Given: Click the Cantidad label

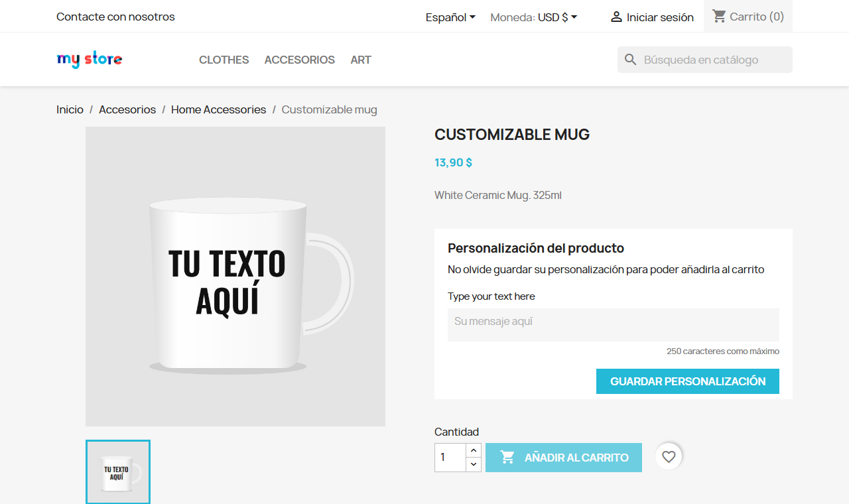Looking at the screenshot, I should (456, 432).
